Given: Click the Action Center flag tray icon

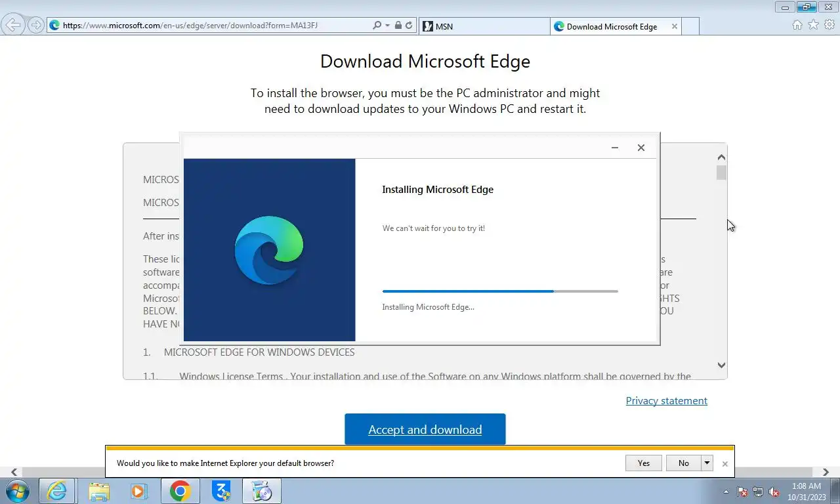Looking at the screenshot, I should [742, 491].
